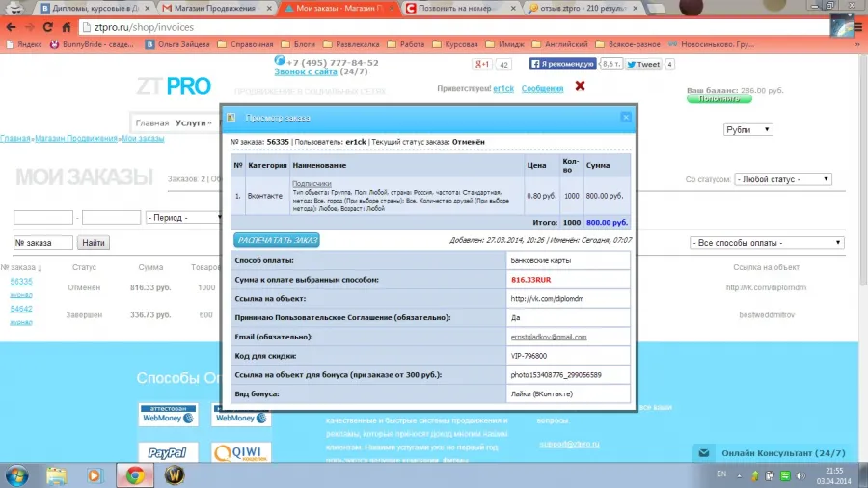
Task: Open order 54642 link
Action: (x=21, y=309)
